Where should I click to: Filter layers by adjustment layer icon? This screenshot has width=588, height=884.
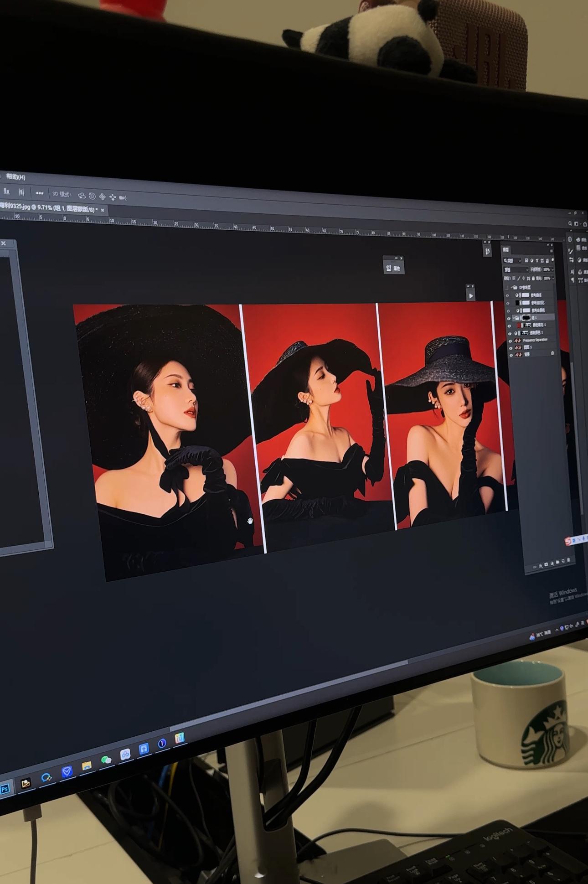(x=531, y=261)
